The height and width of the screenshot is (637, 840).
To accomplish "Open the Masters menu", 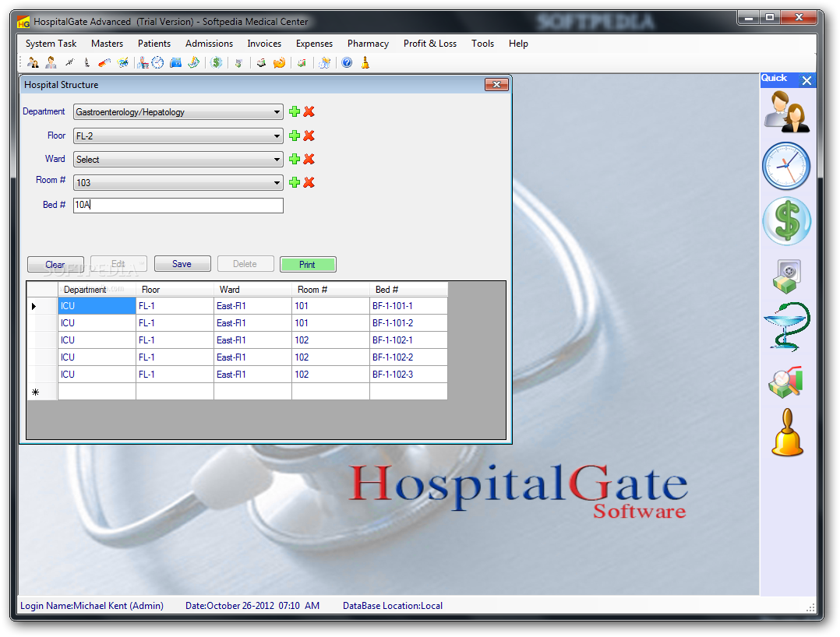I will pyautogui.click(x=108, y=44).
